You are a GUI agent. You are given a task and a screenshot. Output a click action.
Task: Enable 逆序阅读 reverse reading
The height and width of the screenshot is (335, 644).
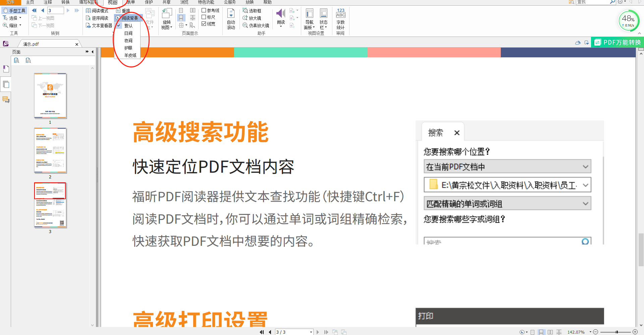pos(98,17)
